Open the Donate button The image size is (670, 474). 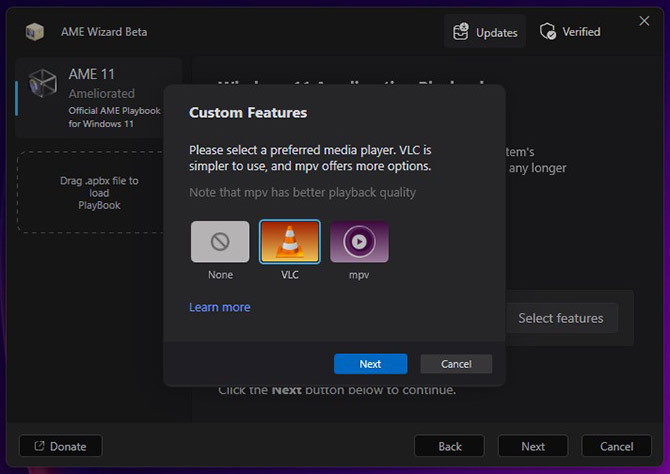[x=61, y=446]
